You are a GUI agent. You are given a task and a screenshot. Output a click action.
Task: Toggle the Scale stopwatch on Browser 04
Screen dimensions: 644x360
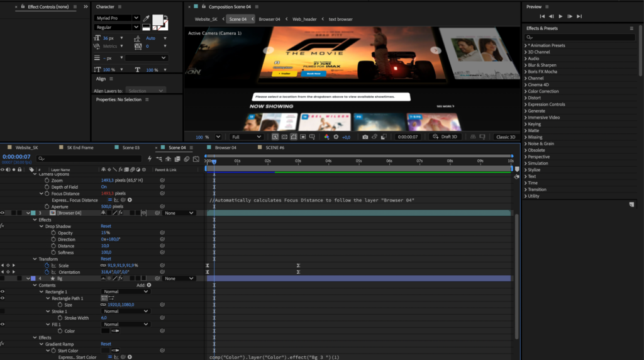pyautogui.click(x=47, y=266)
